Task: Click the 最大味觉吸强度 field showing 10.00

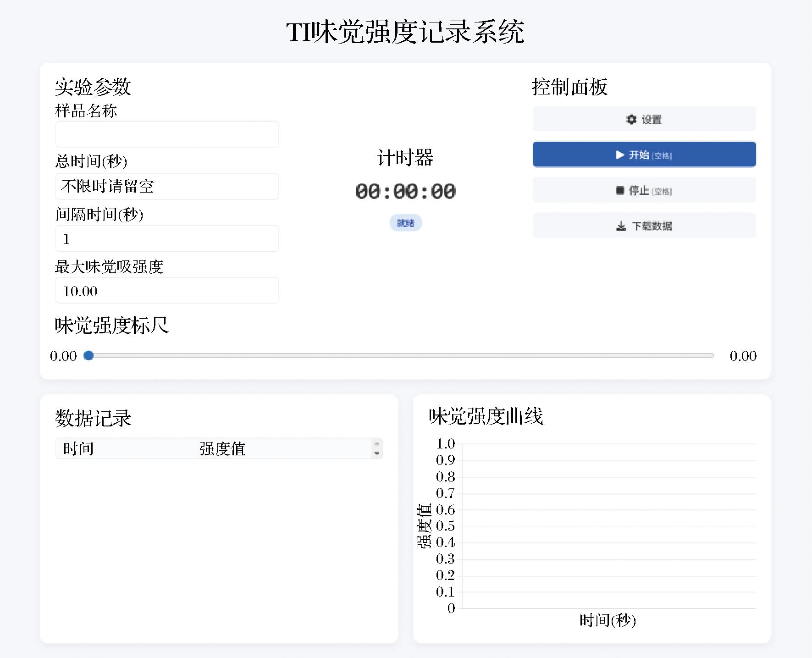Action: point(167,291)
